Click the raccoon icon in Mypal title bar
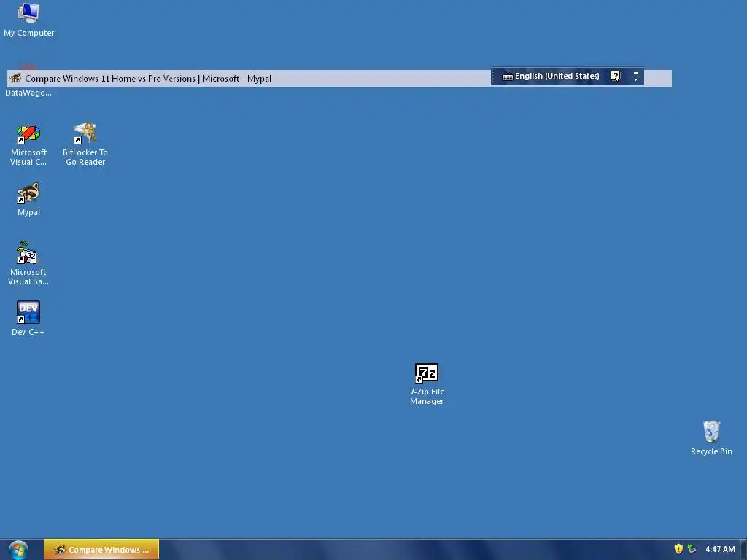This screenshot has height=560, width=747. point(15,78)
